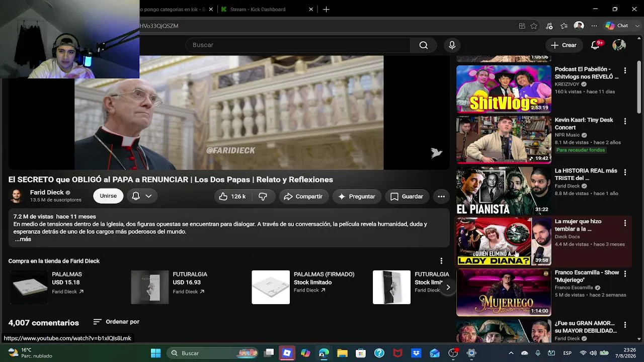
Task: Open the more actions menu beside Guardar
Action: 441,197
